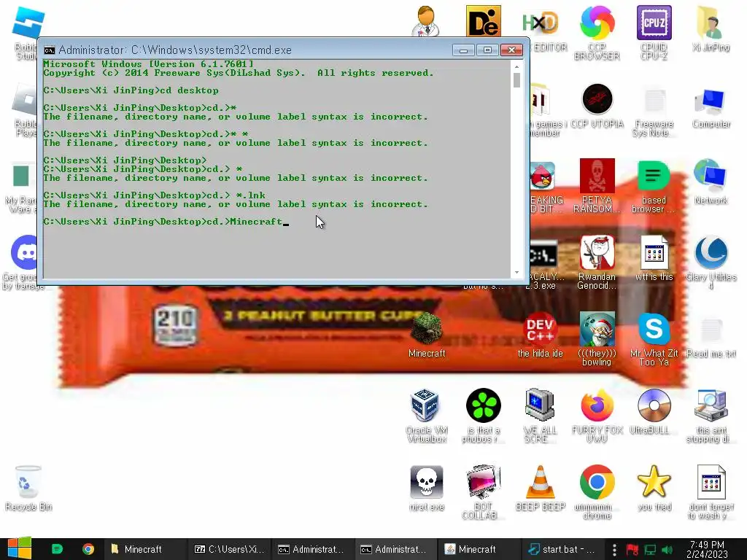Switch to start.bat taskbar window

pyautogui.click(x=562, y=549)
